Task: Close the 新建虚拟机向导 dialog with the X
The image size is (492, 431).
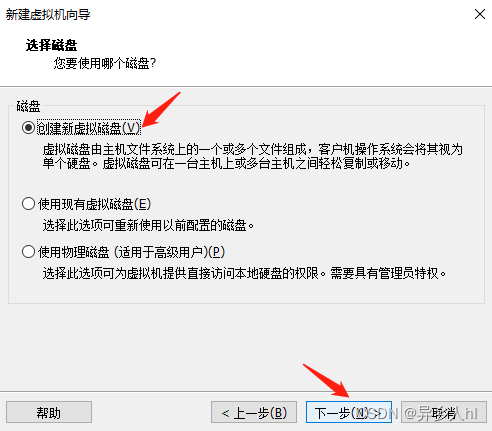Action: point(480,14)
